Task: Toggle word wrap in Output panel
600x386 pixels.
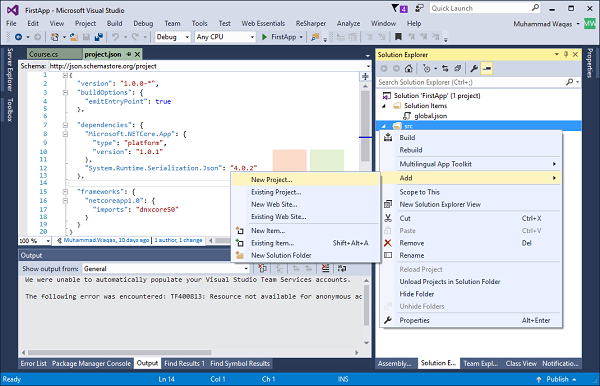Action: pyautogui.click(x=342, y=269)
